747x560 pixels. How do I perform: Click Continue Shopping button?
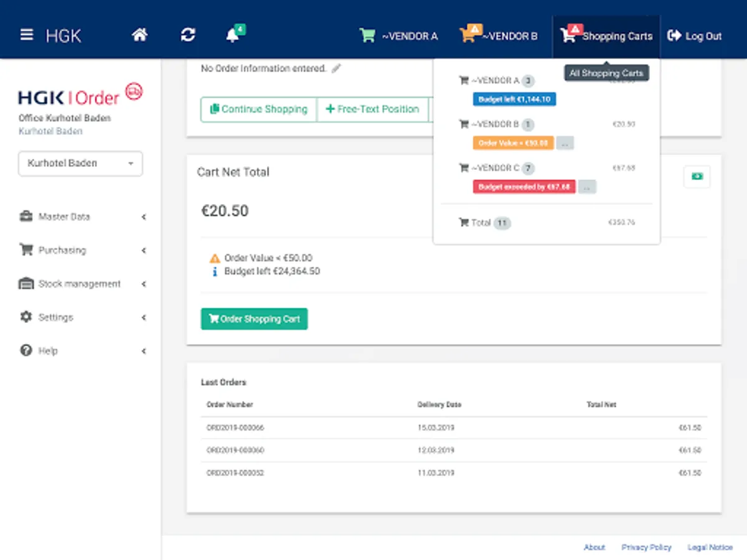pos(259,109)
